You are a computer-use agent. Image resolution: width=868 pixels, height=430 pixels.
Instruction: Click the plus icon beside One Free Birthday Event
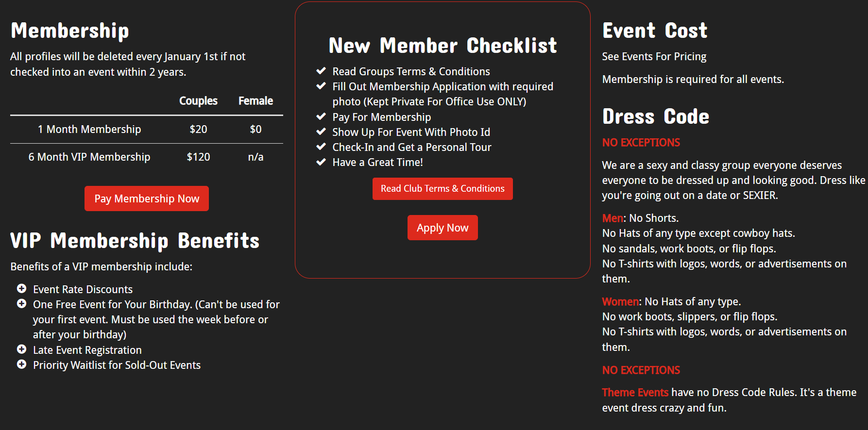(21, 303)
